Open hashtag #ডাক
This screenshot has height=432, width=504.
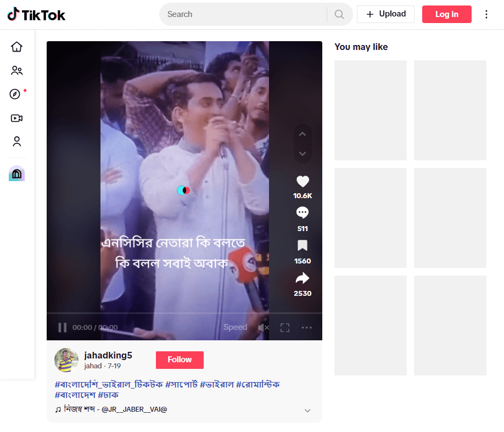click(x=108, y=395)
